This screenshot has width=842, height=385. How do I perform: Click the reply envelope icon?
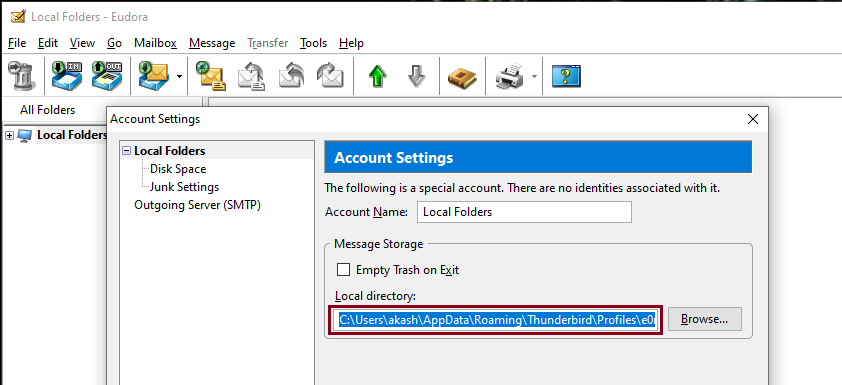pos(251,76)
